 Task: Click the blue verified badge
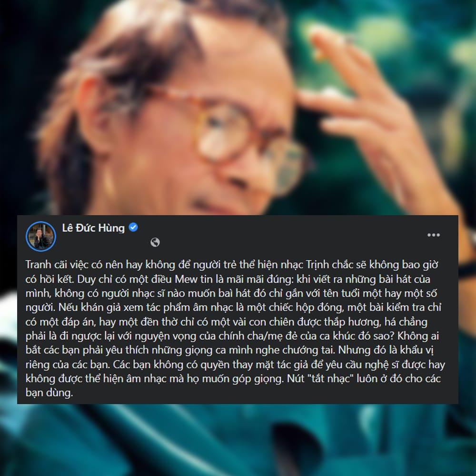pos(133,227)
